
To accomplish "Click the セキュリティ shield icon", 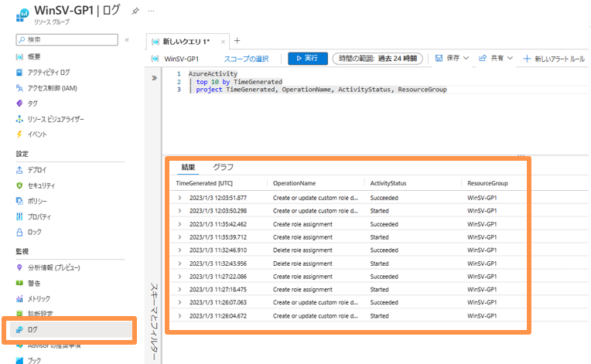I will click(19, 185).
